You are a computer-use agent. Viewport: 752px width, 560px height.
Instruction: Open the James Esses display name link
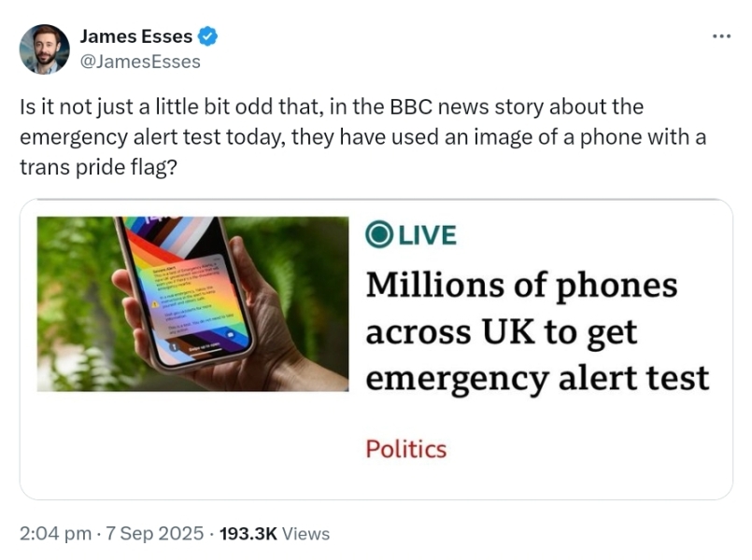click(135, 37)
